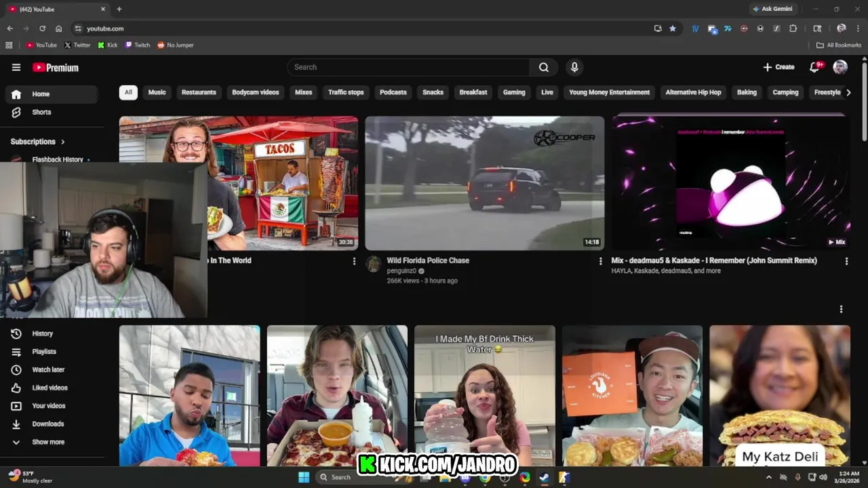Click the Create button
The height and width of the screenshot is (488, 868).
778,67
